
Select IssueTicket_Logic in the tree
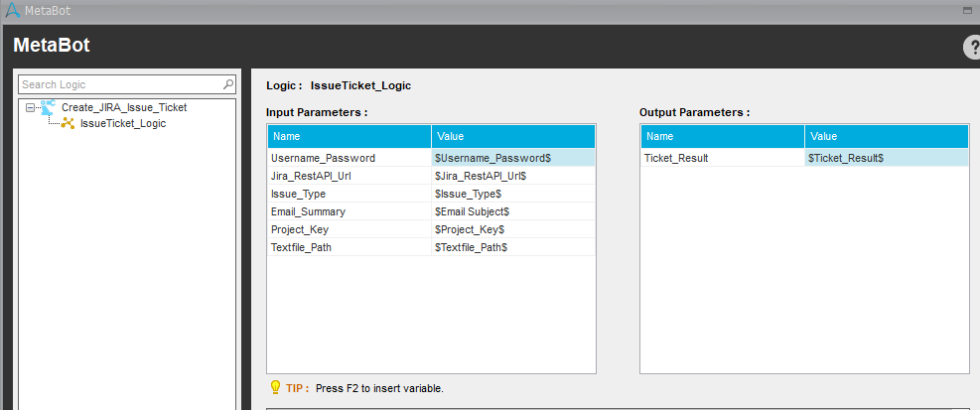122,123
